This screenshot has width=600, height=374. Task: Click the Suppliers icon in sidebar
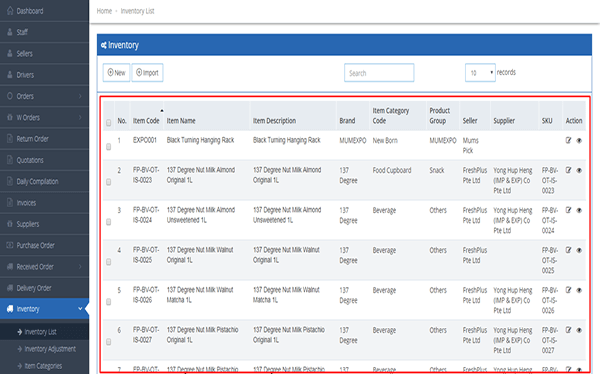pos(10,224)
